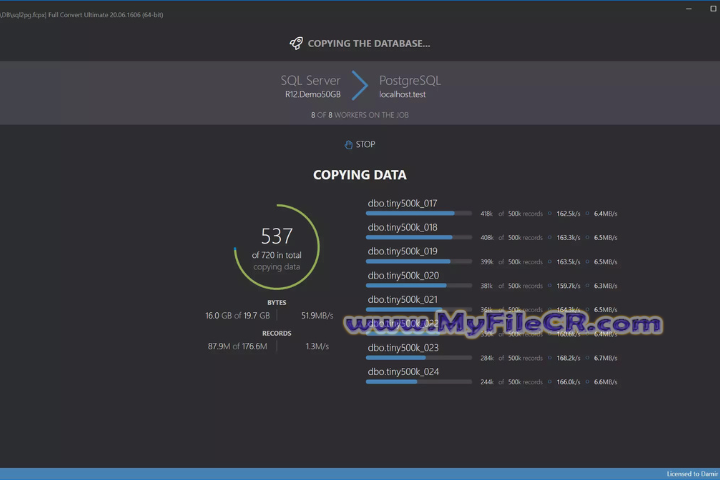Click the 1.3M/s records rate
The height and width of the screenshot is (480, 720).
pyautogui.click(x=317, y=346)
